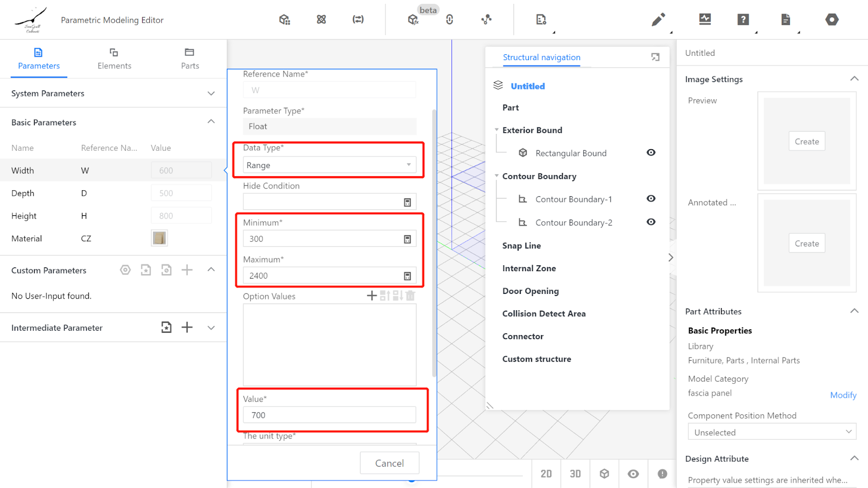Open Component Position Method dropdown
Screen dimensions: 868x488
(x=771, y=432)
